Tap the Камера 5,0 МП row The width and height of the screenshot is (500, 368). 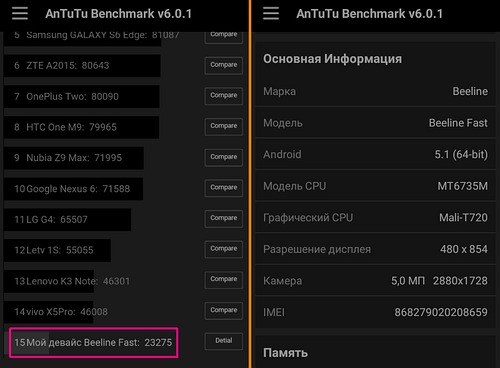[x=376, y=281]
